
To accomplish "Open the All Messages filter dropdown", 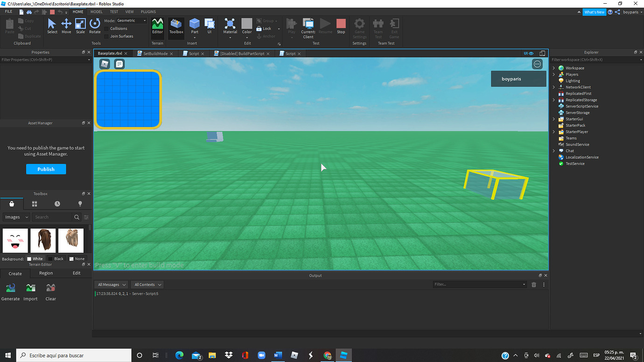I will [111, 284].
